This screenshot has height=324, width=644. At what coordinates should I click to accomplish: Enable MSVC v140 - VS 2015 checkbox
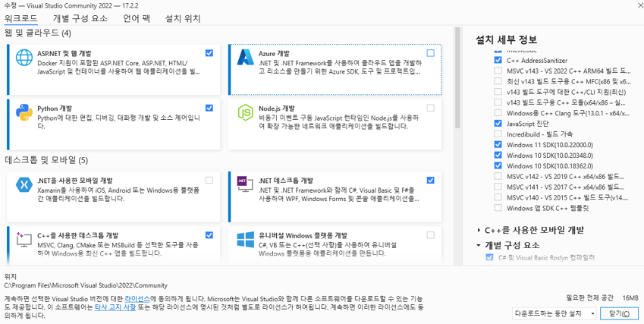tap(498, 197)
